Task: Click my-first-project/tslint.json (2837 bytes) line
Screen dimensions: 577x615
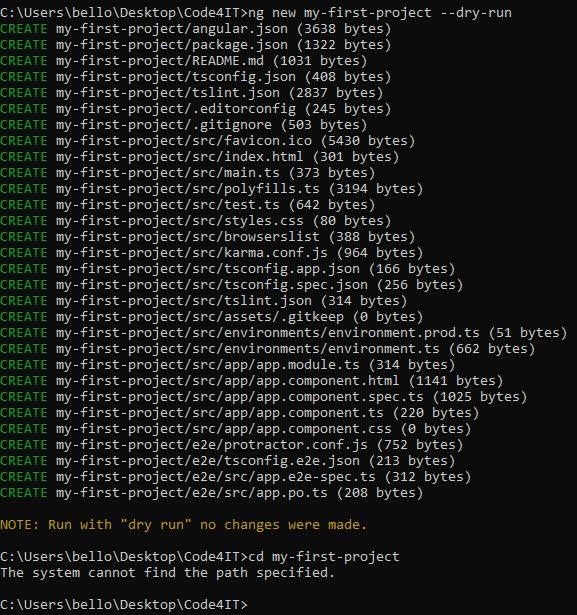Action: tap(191, 93)
